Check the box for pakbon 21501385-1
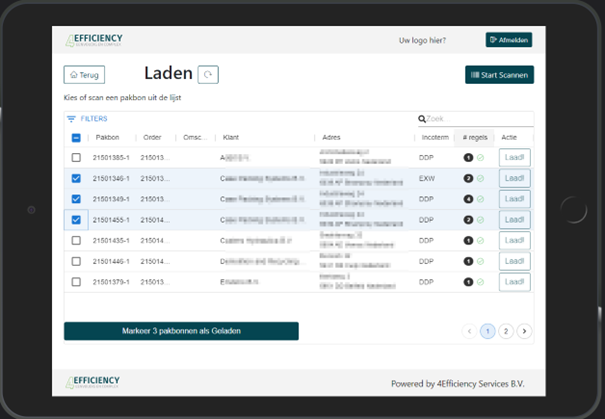Screen dimensions: 605x419 (x=76, y=158)
